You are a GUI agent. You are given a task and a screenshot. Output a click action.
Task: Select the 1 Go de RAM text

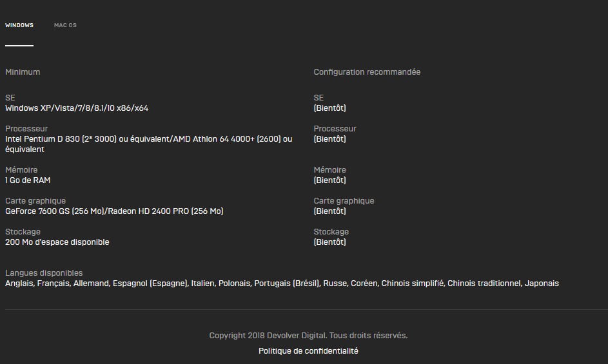(x=28, y=180)
